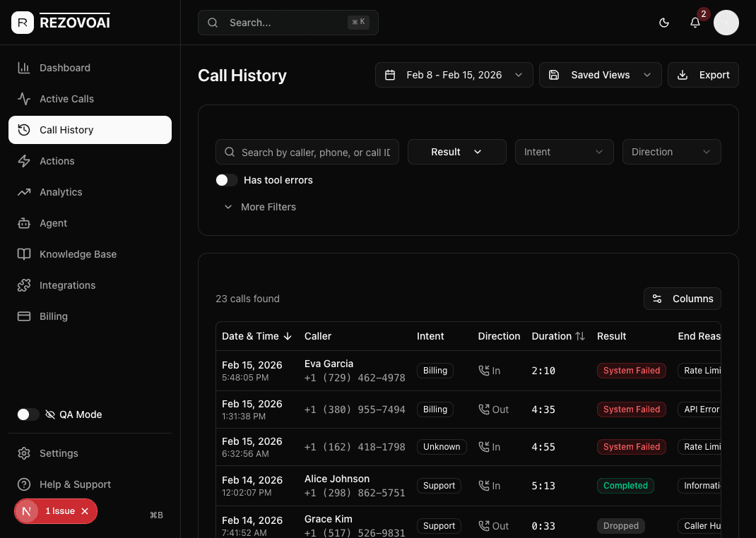Open the Agent configuration page
The height and width of the screenshot is (538, 756).
coord(53,223)
